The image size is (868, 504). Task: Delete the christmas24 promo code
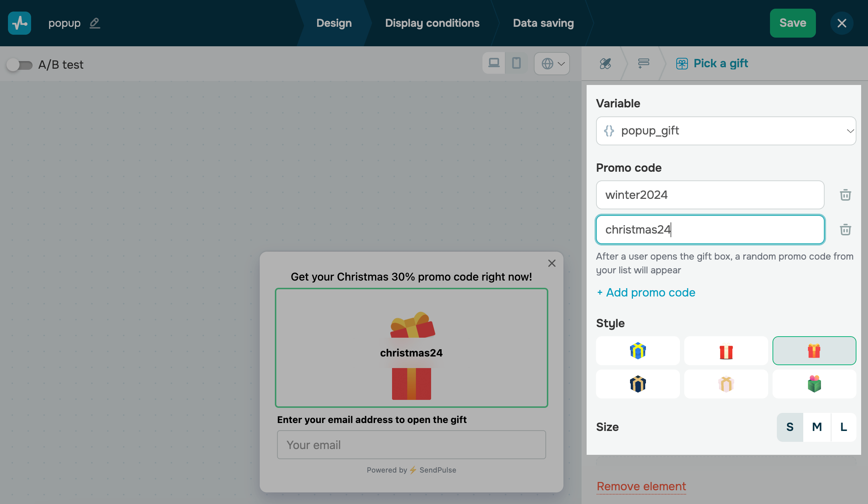pos(845,230)
